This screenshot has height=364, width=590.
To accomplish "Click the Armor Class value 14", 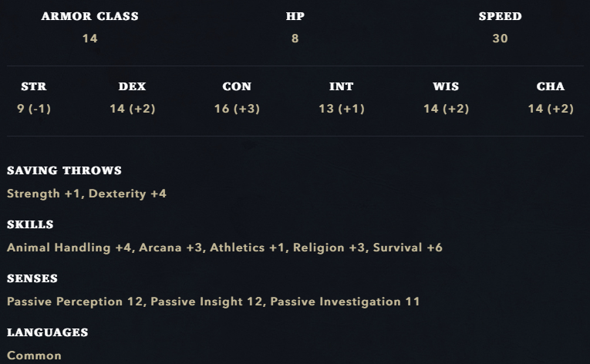I will (x=89, y=39).
